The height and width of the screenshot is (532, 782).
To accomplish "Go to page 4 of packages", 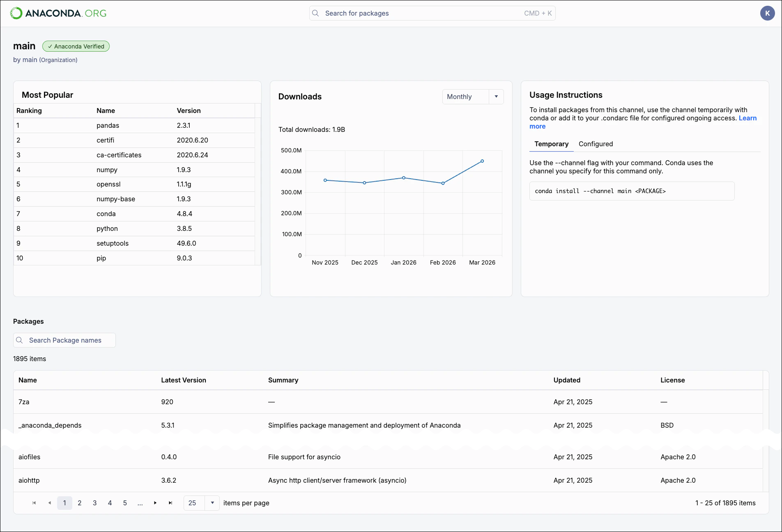I will click(110, 503).
